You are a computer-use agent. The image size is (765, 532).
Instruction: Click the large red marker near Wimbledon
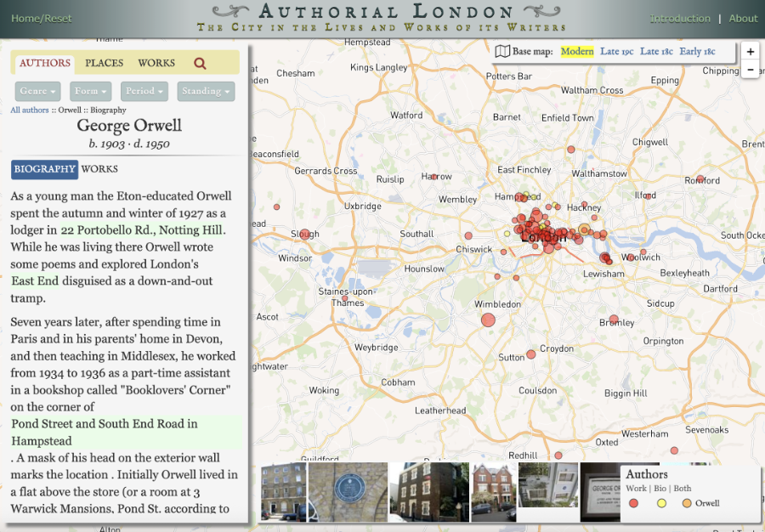point(488,320)
